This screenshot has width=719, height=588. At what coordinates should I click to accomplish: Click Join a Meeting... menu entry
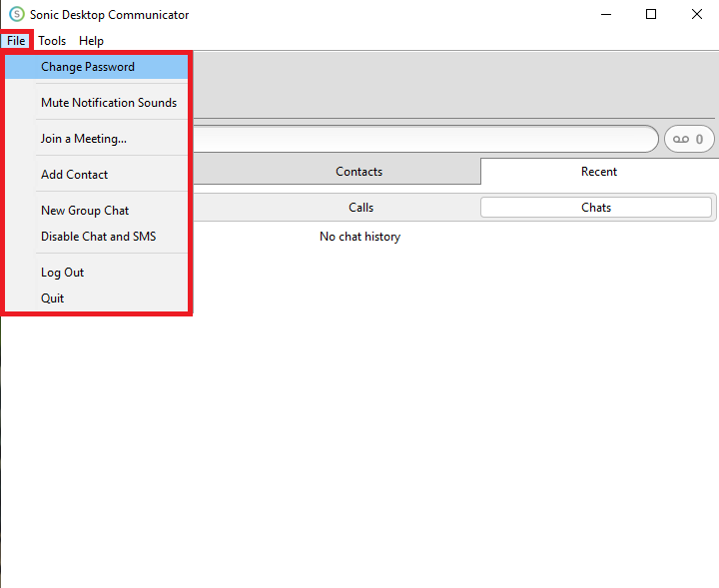(x=96, y=139)
